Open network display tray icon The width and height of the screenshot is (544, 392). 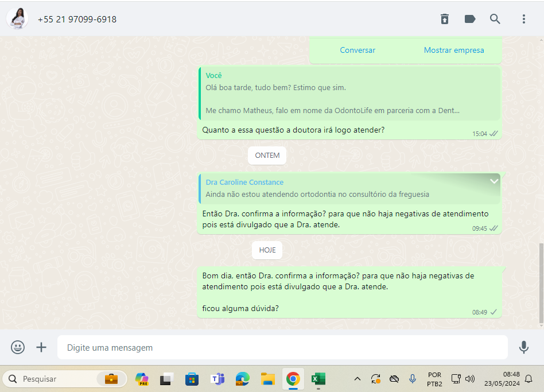(456, 379)
